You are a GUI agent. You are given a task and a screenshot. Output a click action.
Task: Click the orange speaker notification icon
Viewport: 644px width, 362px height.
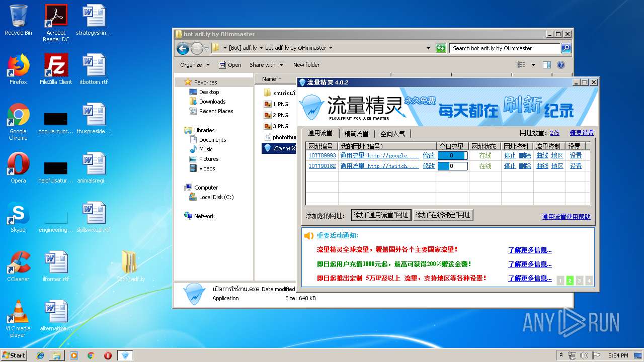(309, 235)
